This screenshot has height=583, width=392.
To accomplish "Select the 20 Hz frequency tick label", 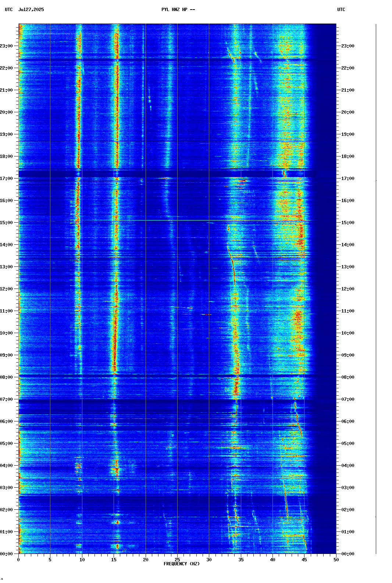I will [x=146, y=560].
